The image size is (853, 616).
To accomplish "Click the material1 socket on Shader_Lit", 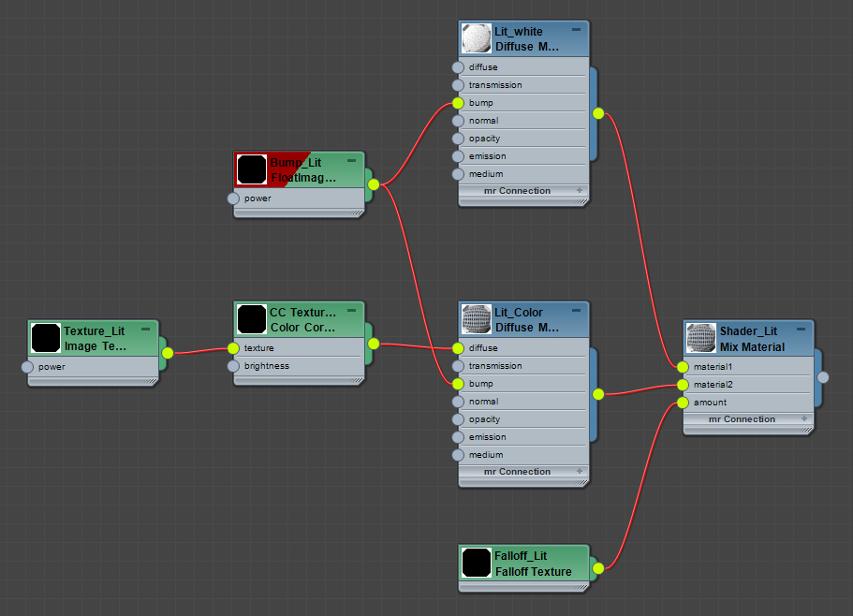I will click(683, 367).
